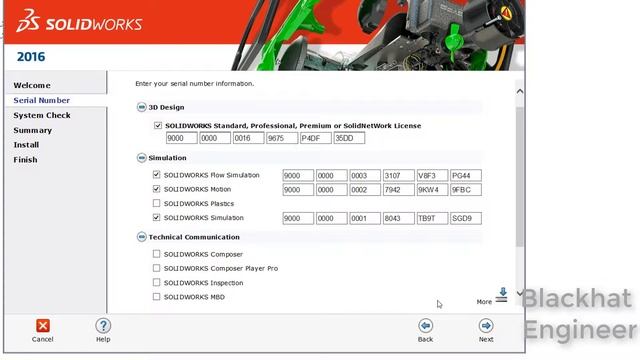Click 3D Design serial field P4DF

[x=316, y=138]
